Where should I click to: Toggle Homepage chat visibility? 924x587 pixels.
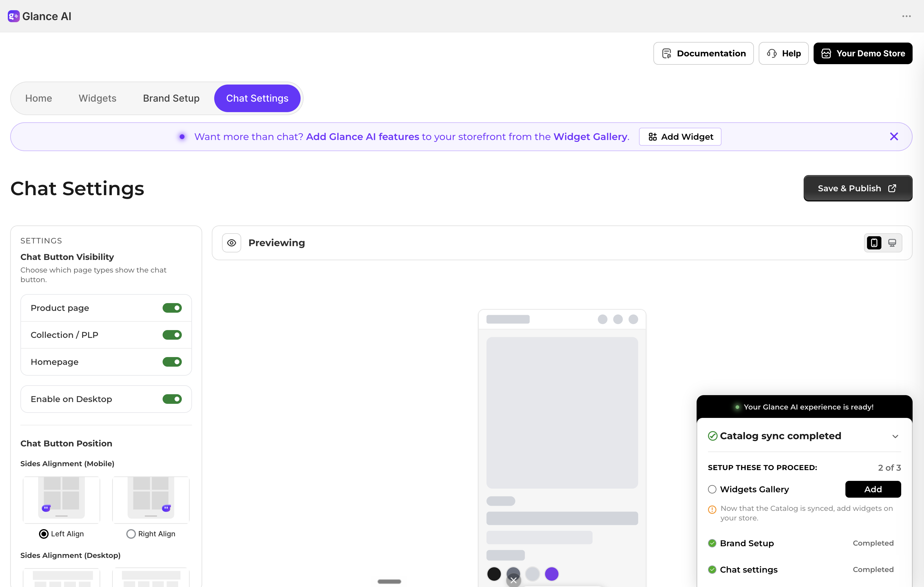pyautogui.click(x=172, y=362)
